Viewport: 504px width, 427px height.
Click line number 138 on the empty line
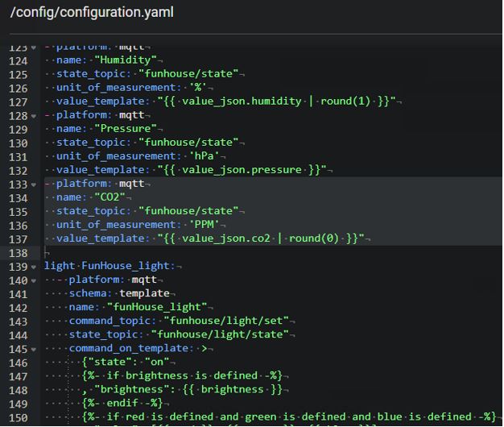[18, 252]
